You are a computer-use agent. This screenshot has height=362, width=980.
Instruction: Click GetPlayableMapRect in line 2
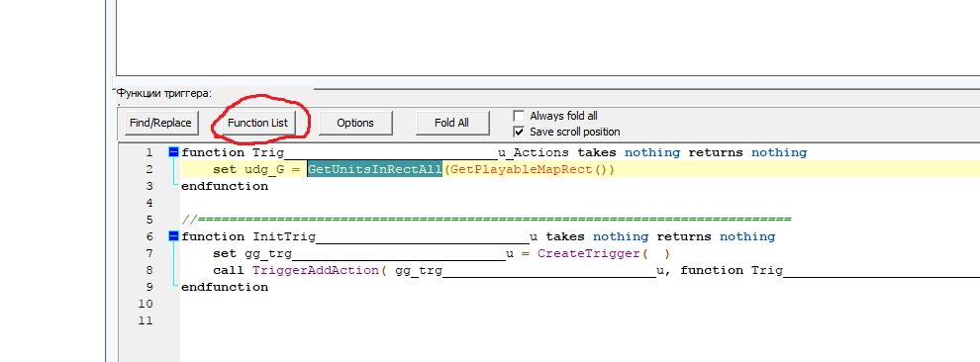(521, 169)
